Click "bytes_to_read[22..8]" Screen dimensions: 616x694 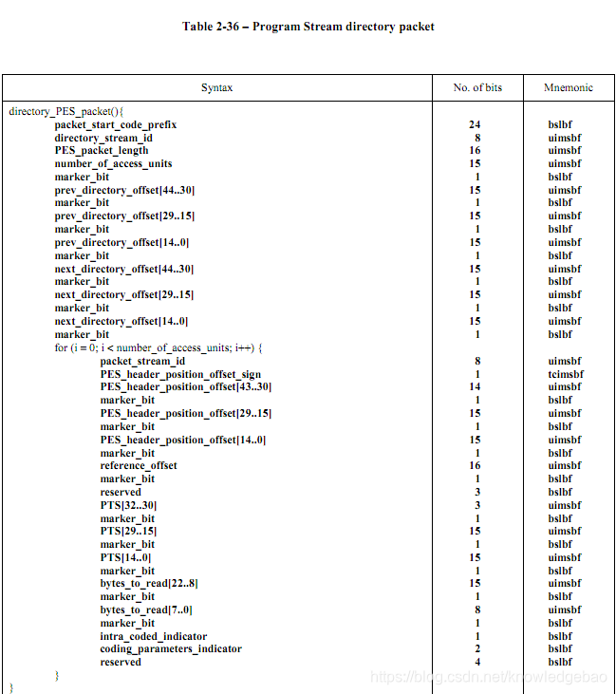point(149,583)
